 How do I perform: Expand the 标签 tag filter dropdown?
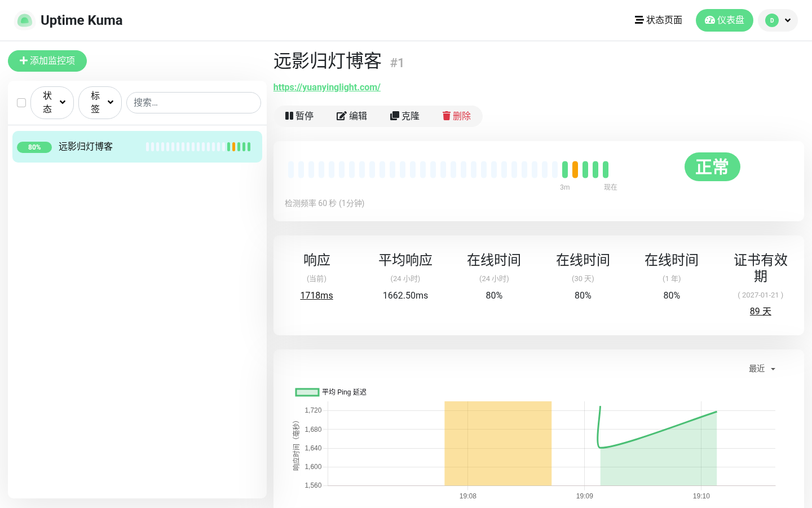coord(100,103)
